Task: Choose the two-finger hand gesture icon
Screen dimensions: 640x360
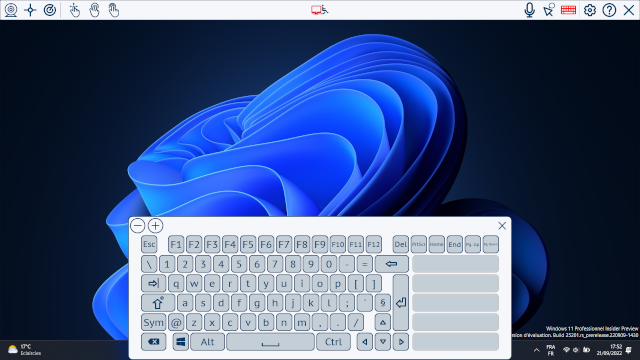Action: click(94, 10)
